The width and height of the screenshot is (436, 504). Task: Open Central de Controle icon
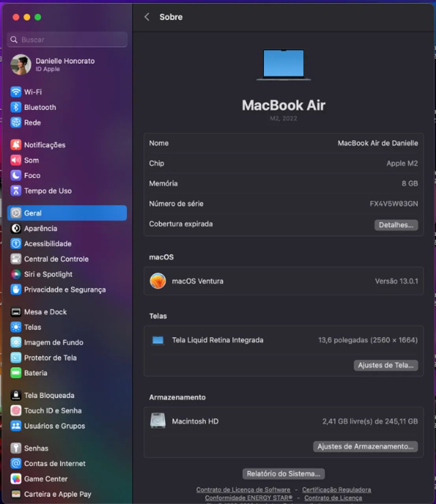tap(16, 259)
